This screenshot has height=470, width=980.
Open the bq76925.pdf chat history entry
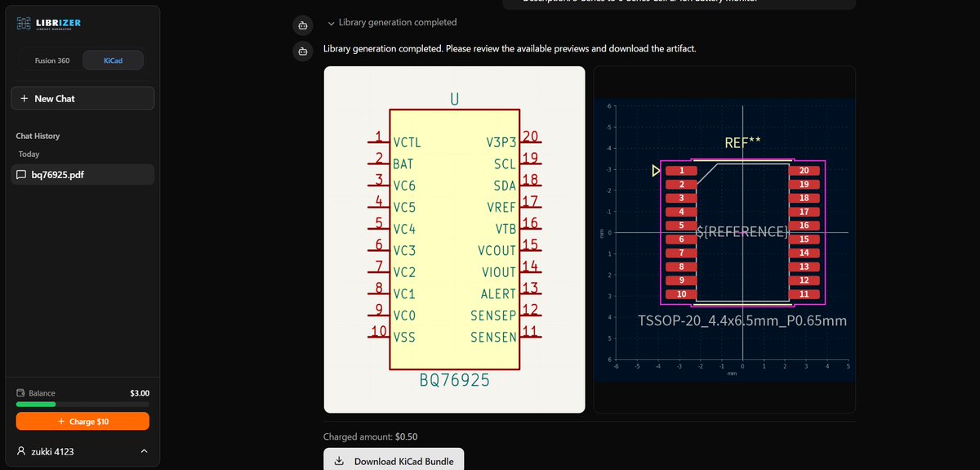coord(82,175)
